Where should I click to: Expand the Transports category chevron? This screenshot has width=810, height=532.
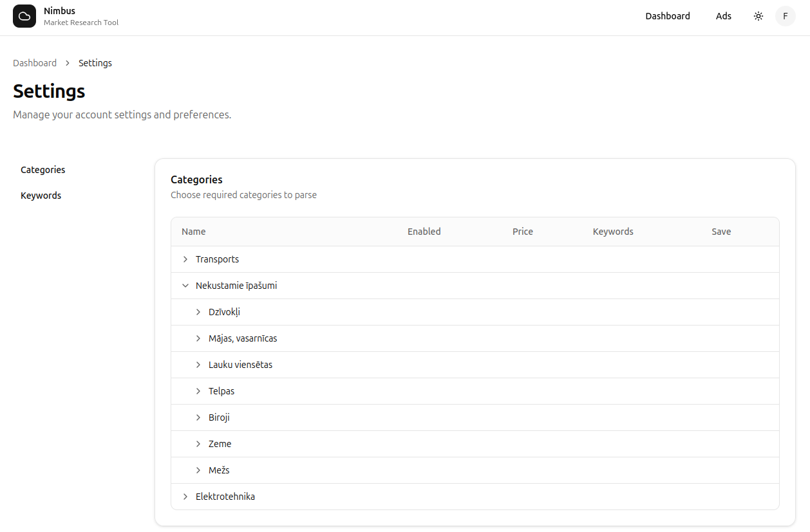pyautogui.click(x=185, y=259)
